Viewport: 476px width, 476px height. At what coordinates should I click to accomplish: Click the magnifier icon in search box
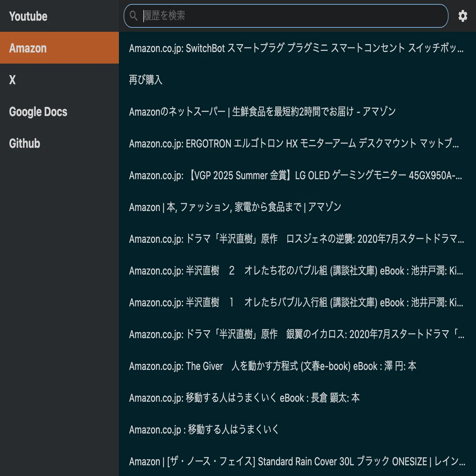point(134,15)
